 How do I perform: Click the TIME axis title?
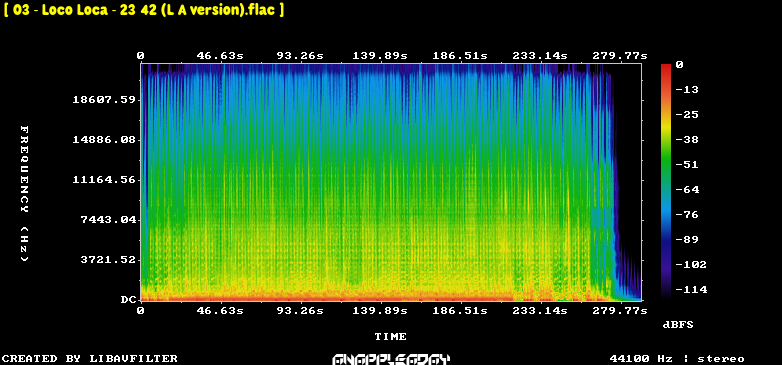coord(391,337)
